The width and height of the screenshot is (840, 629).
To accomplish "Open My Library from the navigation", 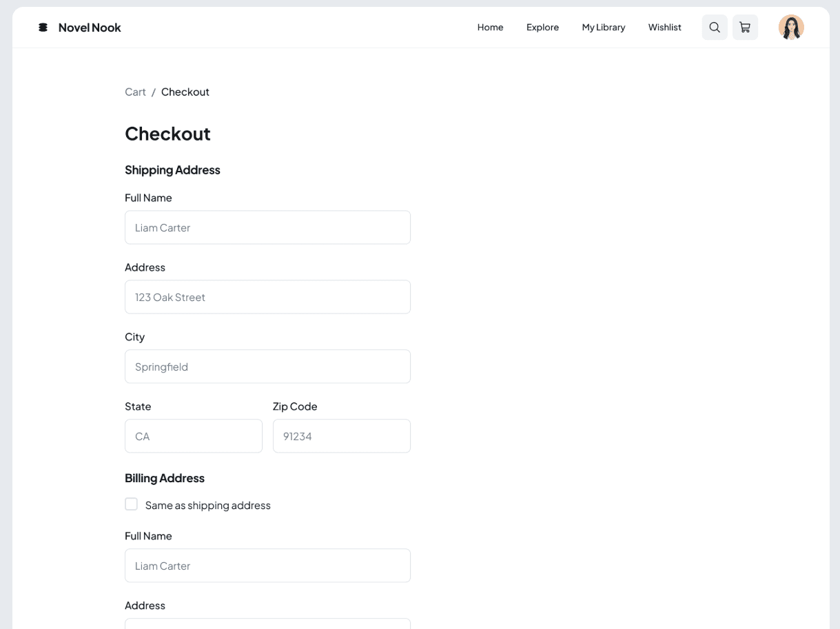I will point(603,28).
